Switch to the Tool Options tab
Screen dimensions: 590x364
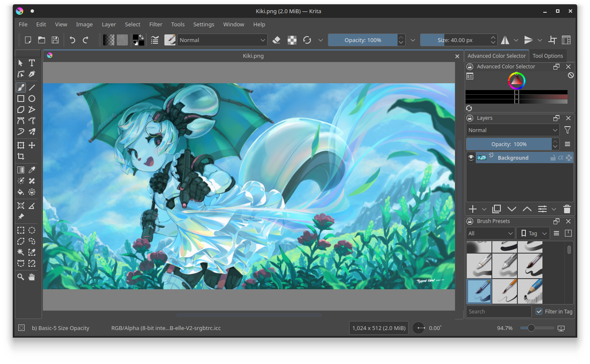click(x=548, y=56)
